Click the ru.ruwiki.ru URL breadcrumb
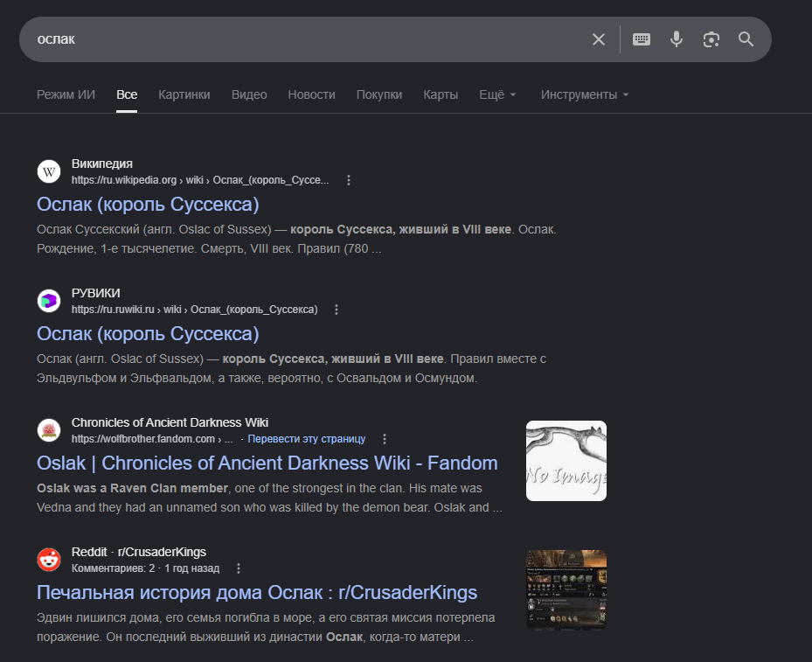This screenshot has width=812, height=662. click(x=194, y=310)
